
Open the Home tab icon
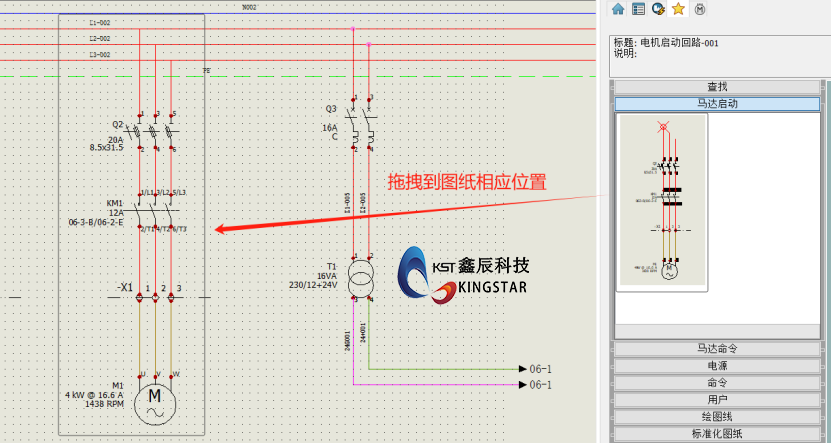tap(618, 9)
